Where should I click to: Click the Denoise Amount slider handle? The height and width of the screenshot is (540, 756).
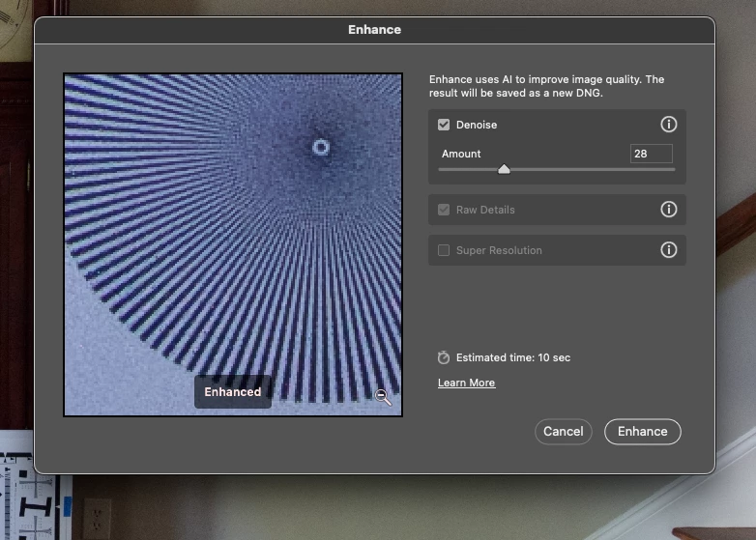point(504,169)
